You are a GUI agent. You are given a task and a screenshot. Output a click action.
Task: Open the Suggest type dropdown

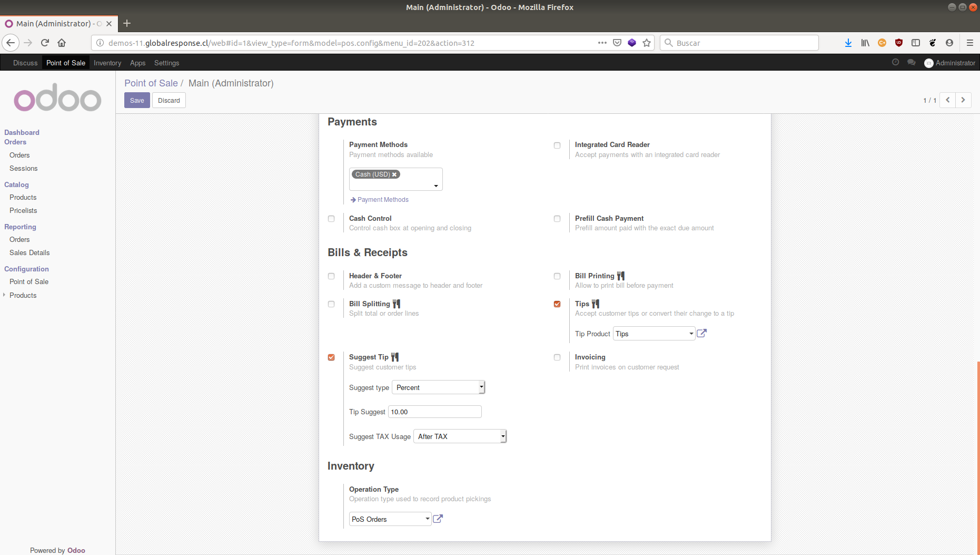click(438, 387)
